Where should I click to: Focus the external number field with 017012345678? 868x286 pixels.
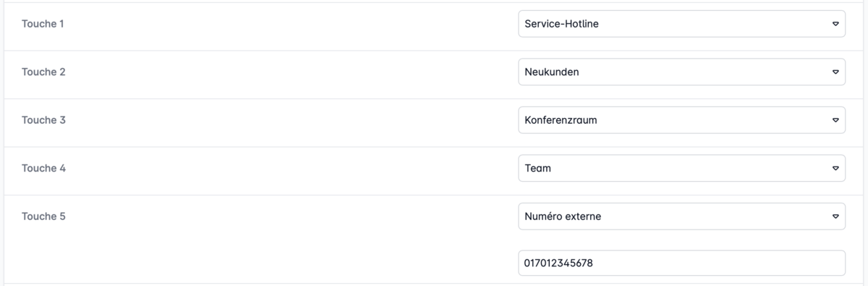coord(681,264)
